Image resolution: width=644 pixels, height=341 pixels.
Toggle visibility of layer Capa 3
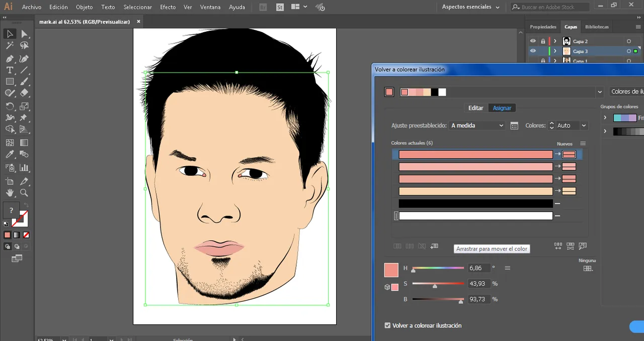[533, 51]
